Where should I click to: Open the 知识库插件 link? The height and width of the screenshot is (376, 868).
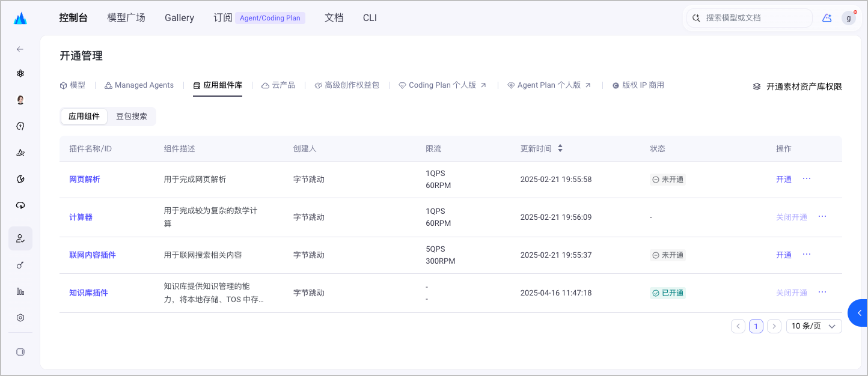(x=88, y=293)
